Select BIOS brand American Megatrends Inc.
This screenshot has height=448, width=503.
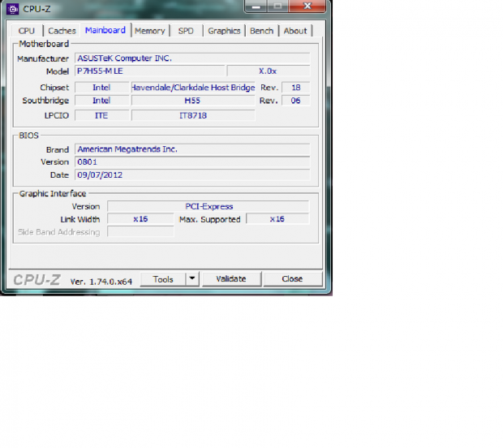point(192,149)
